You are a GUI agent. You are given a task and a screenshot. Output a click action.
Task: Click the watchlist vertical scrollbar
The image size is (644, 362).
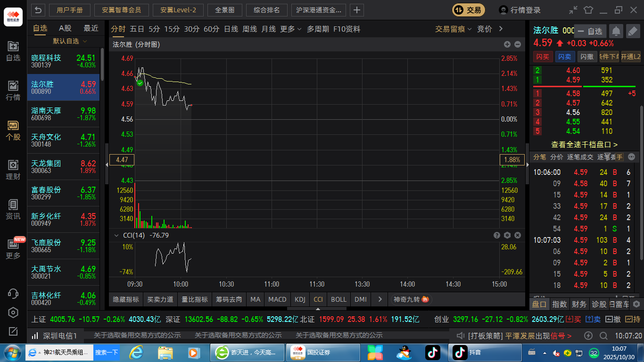(x=102, y=65)
